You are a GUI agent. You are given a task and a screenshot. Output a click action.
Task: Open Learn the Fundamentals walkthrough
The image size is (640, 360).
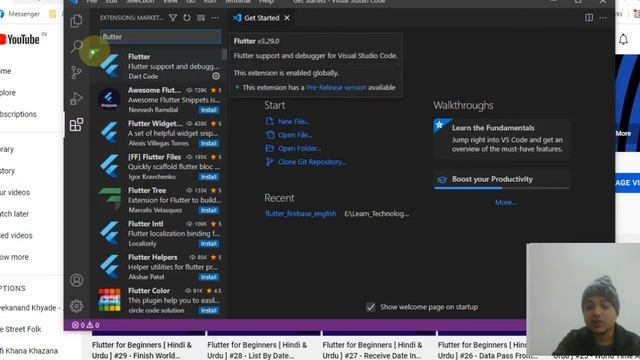(502, 138)
